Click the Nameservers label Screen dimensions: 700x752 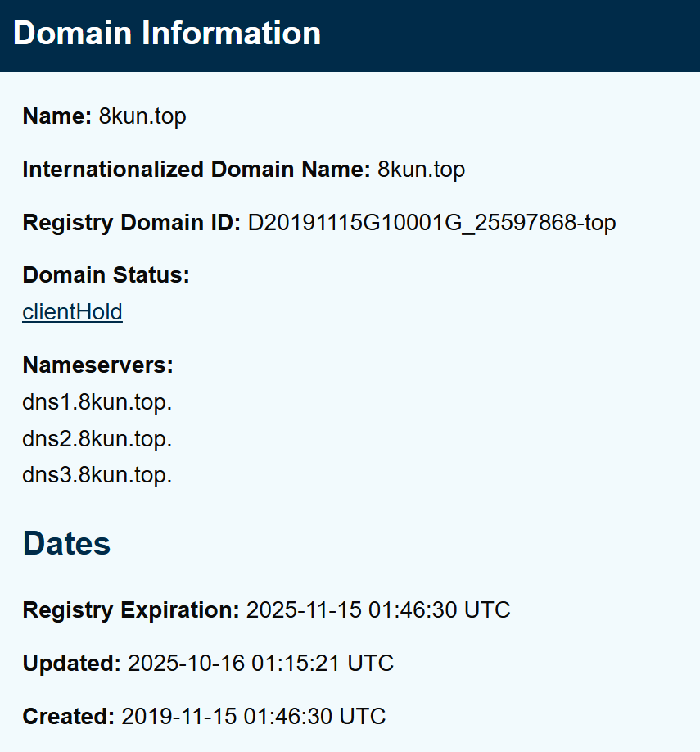97,365
